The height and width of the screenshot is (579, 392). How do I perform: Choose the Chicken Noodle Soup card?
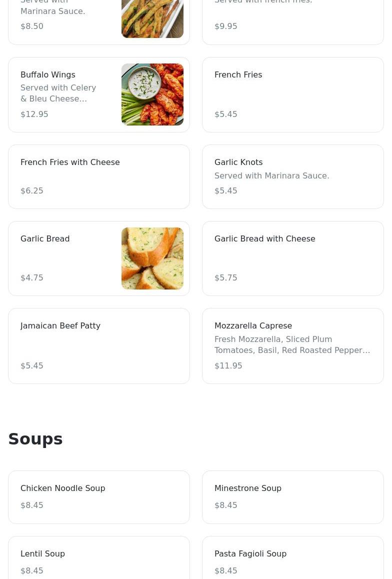[98, 497]
